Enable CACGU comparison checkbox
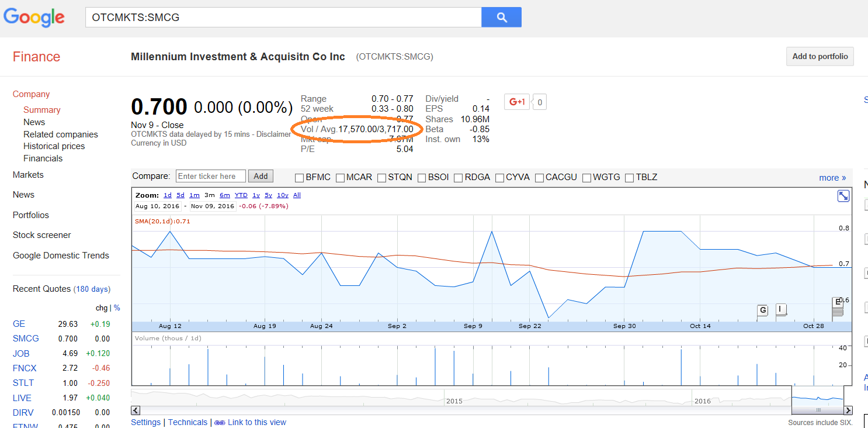This screenshot has width=868, height=428. 539,178
